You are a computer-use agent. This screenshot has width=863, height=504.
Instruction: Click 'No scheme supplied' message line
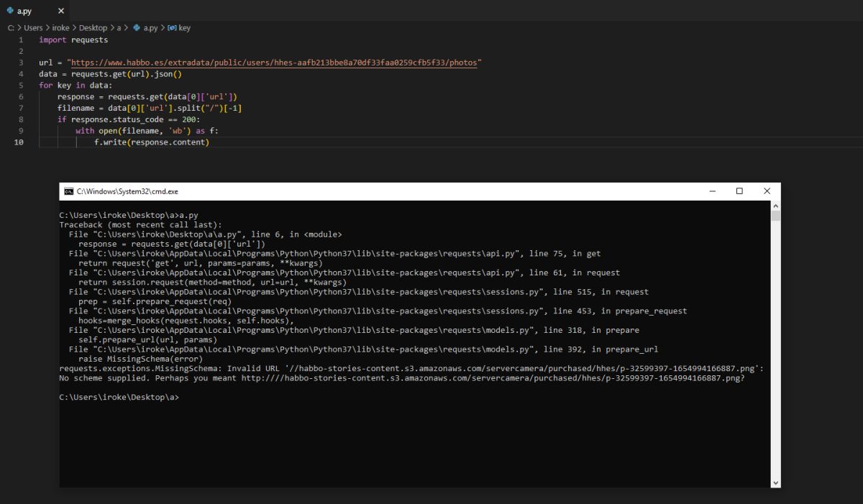402,378
